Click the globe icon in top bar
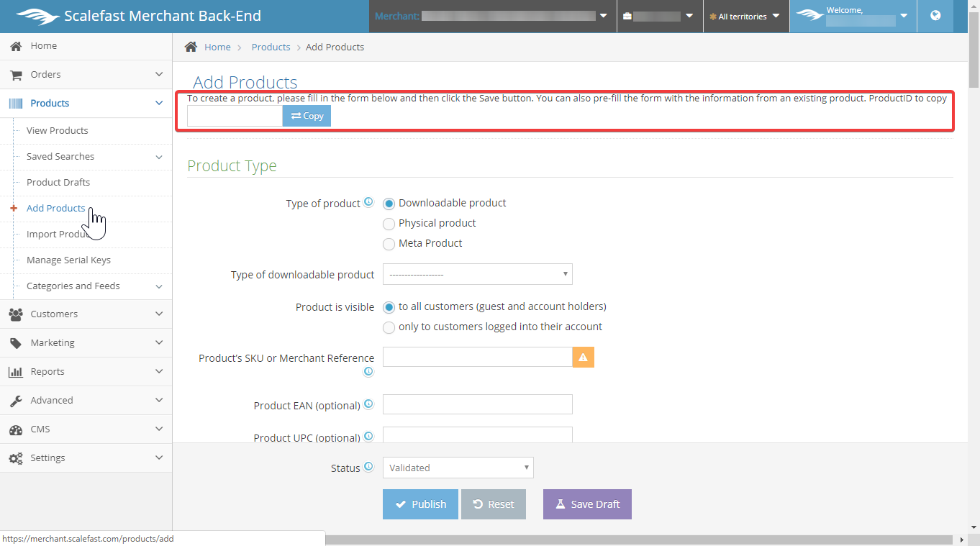This screenshot has height=546, width=980. (935, 16)
